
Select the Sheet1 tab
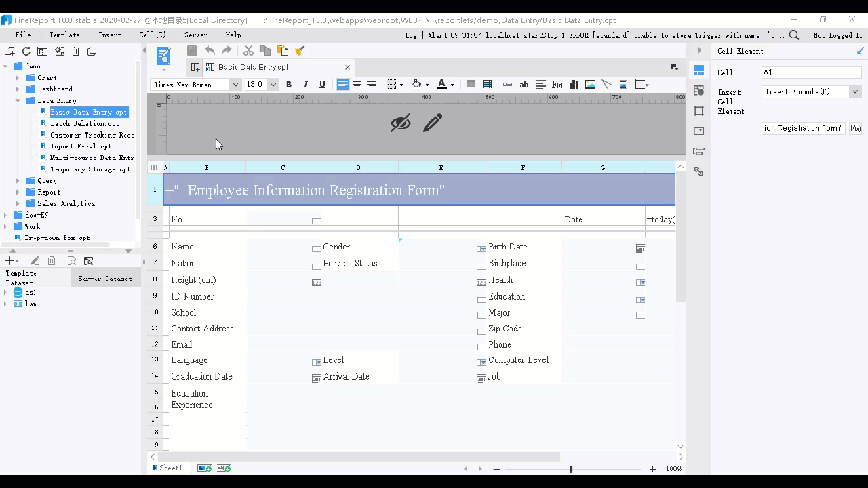coord(167,468)
